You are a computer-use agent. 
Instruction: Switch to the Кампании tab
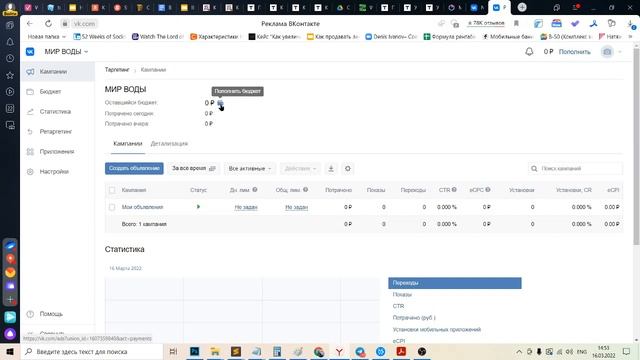click(x=128, y=144)
